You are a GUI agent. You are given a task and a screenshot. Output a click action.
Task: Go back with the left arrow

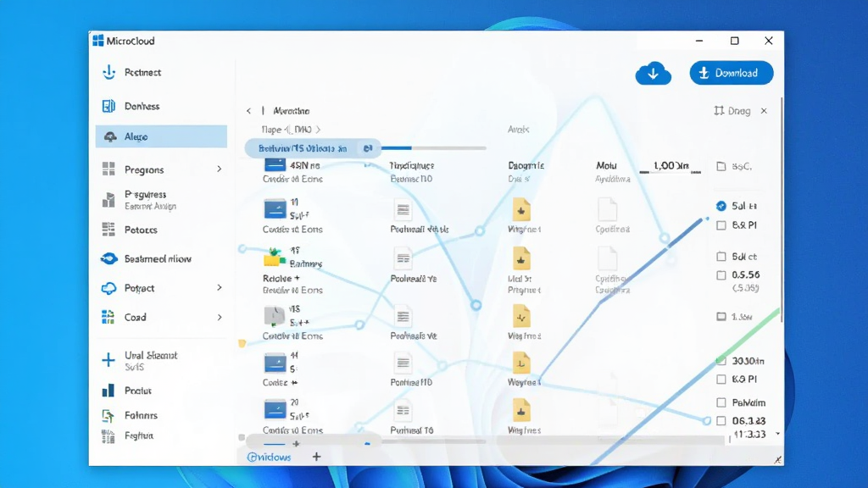[x=248, y=111]
